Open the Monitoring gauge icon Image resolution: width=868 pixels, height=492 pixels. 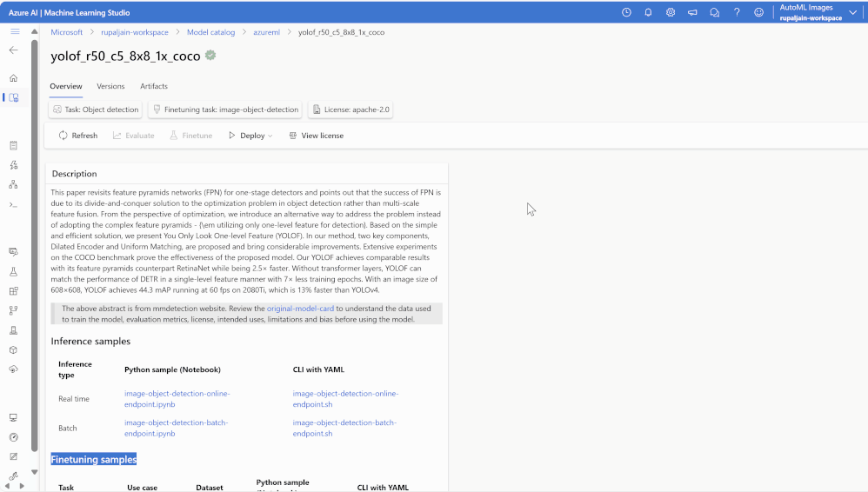click(x=14, y=437)
